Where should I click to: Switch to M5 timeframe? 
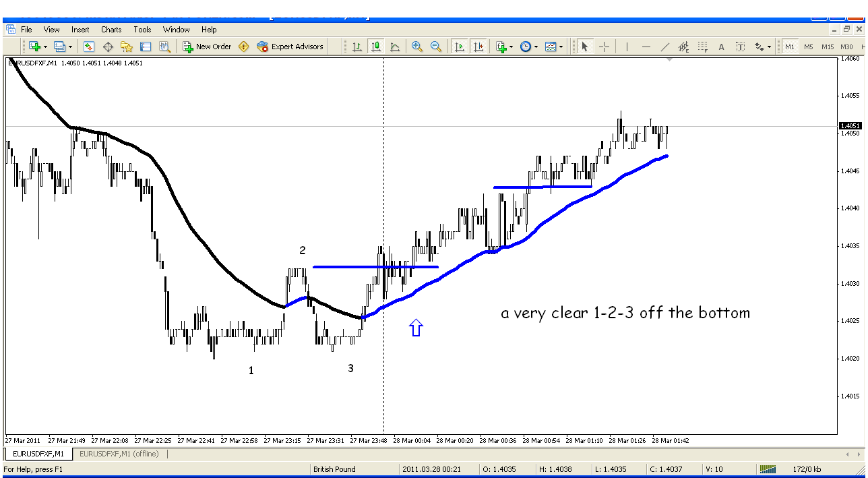click(x=808, y=47)
